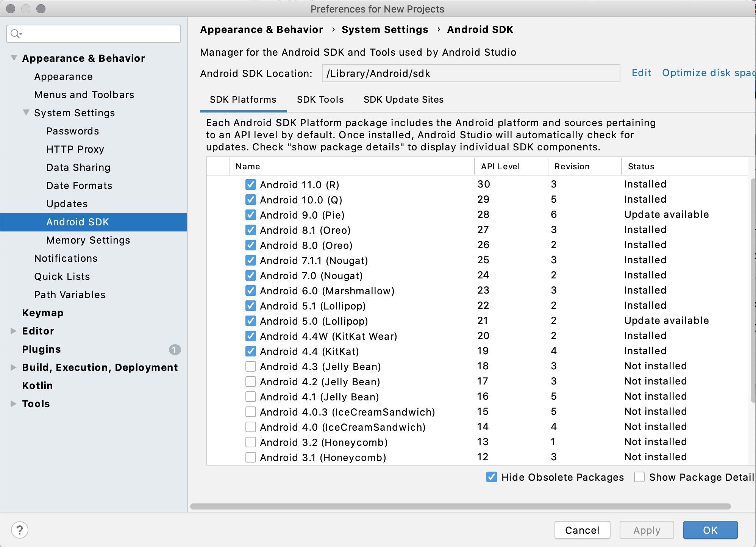
Task: Click Edit link for SDK location
Action: [x=641, y=73]
